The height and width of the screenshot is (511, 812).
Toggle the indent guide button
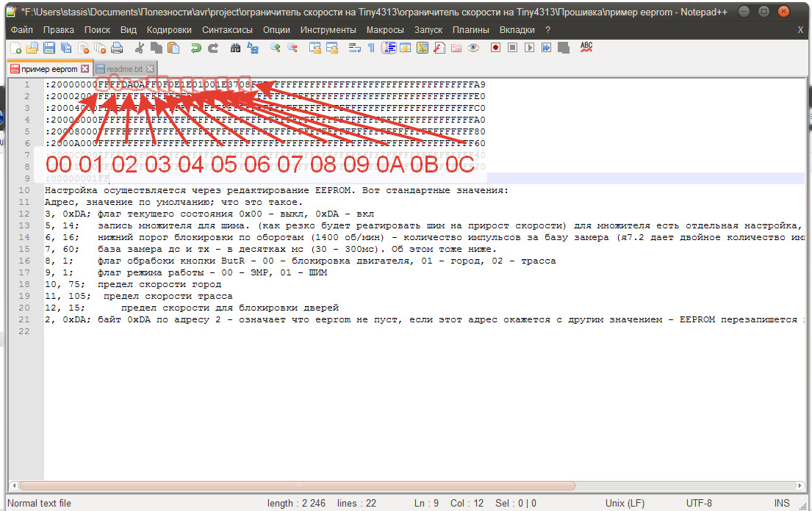[x=389, y=48]
